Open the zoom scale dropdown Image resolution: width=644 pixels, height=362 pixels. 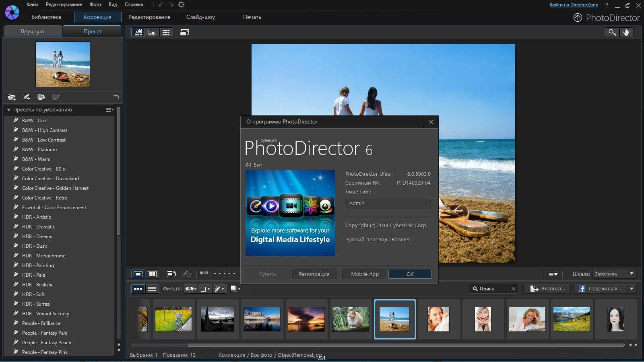614,274
